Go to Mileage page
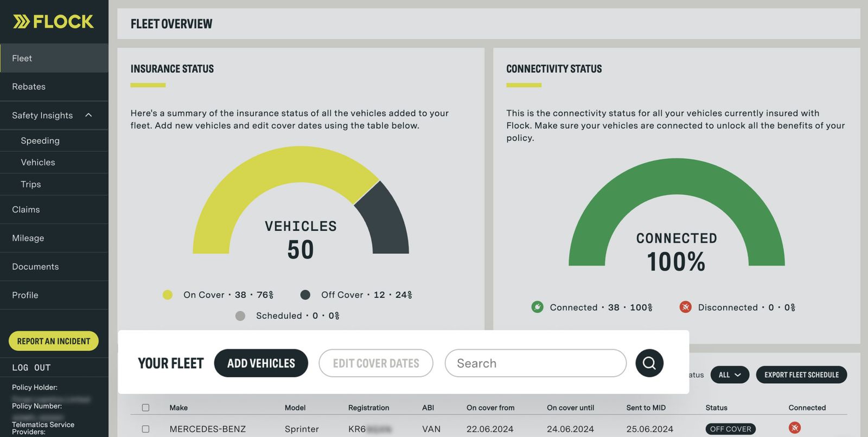This screenshot has height=437, width=868. point(54,238)
